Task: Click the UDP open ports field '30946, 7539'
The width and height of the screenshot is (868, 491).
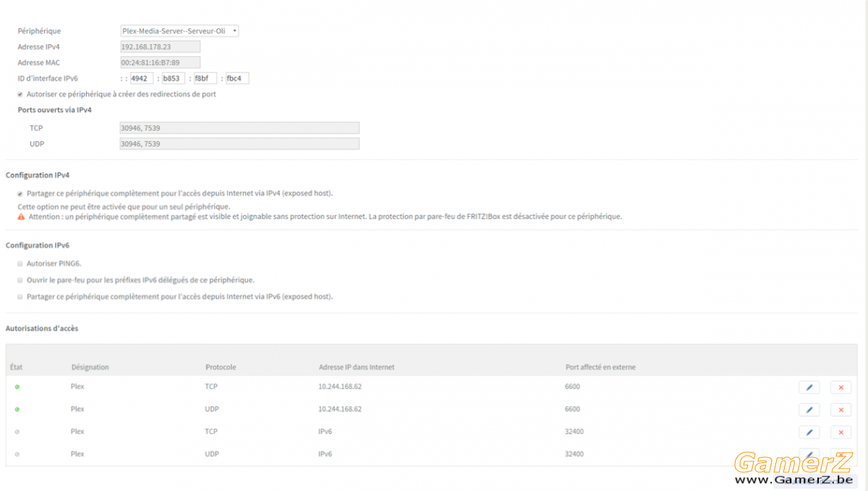Action: pyautogui.click(x=239, y=144)
